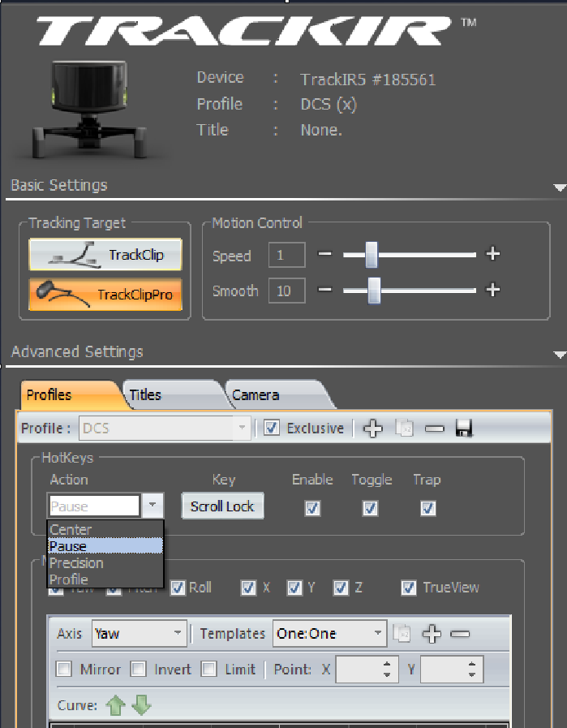Select Profile from the Action list
This screenshot has width=567, height=728.
(105, 579)
